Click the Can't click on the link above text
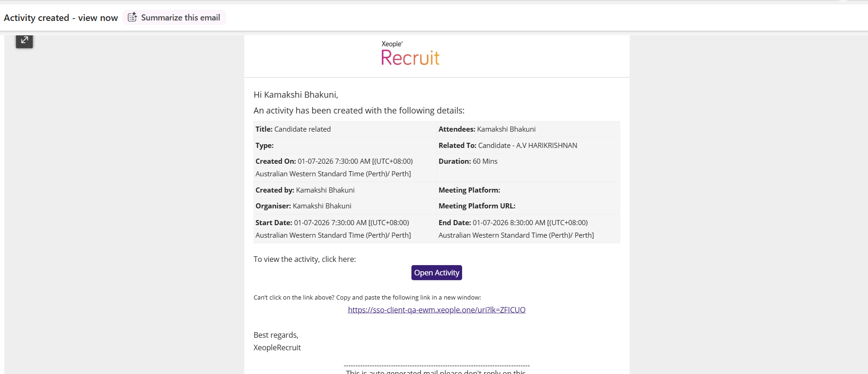Viewport: 868px width, 374px height. (x=367, y=297)
